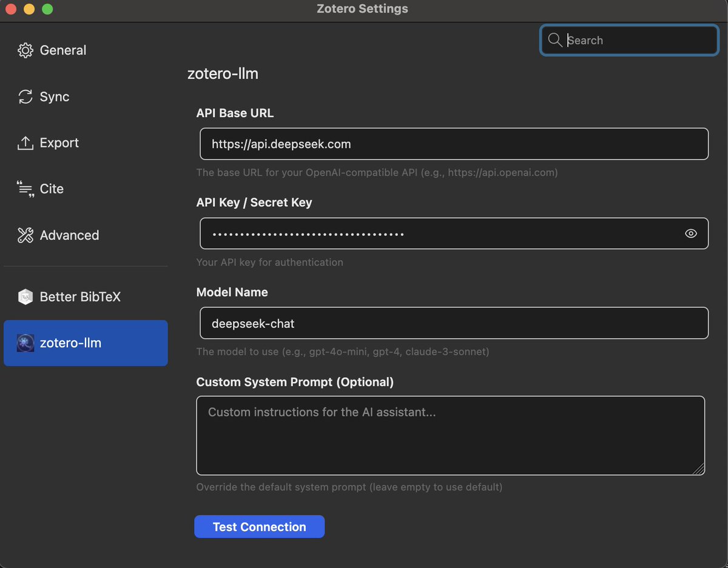Click the zotero-llm plugin icon

pos(25,343)
